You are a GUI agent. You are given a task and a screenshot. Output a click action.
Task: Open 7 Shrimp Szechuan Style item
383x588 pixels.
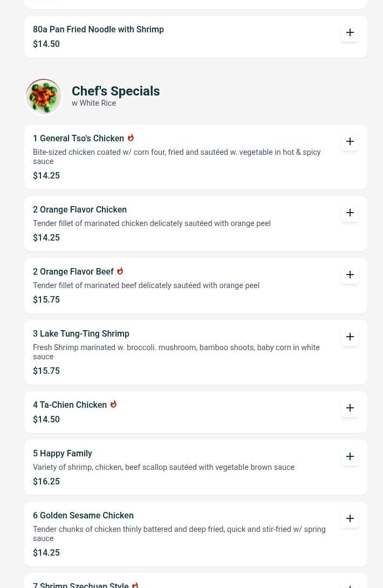pos(81,585)
